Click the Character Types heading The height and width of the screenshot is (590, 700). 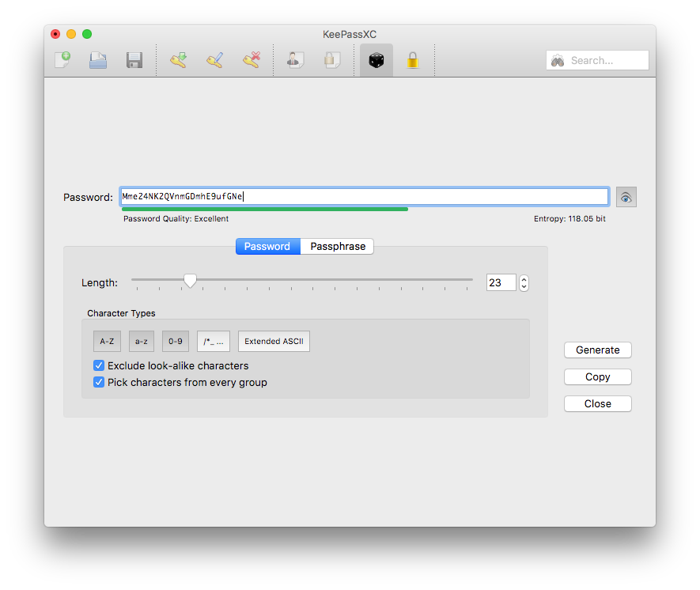pos(122,313)
